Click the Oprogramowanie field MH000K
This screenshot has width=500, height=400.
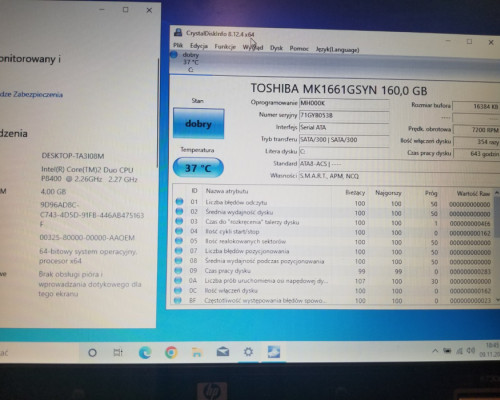coord(344,103)
